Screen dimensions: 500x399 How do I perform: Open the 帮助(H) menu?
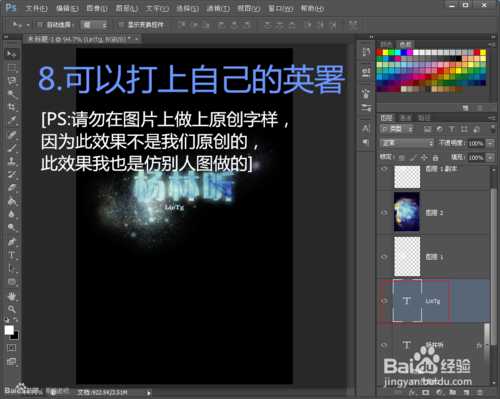point(312,8)
